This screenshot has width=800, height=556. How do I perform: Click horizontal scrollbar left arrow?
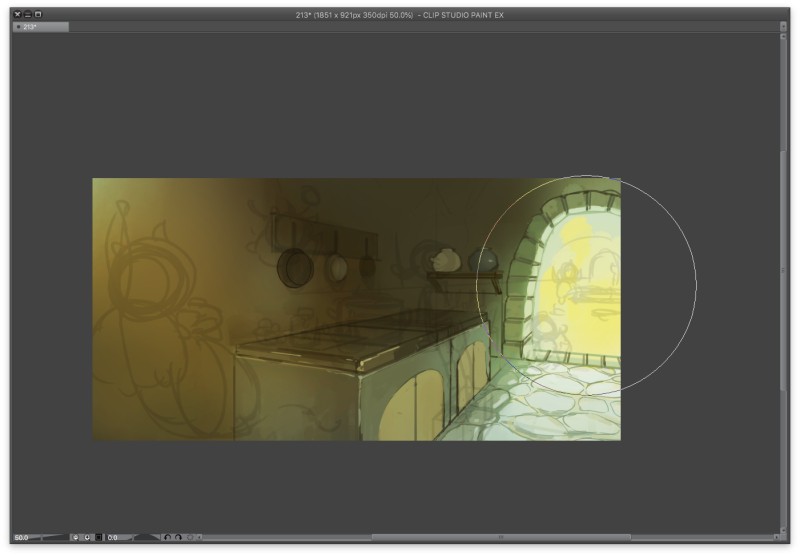click(x=199, y=537)
